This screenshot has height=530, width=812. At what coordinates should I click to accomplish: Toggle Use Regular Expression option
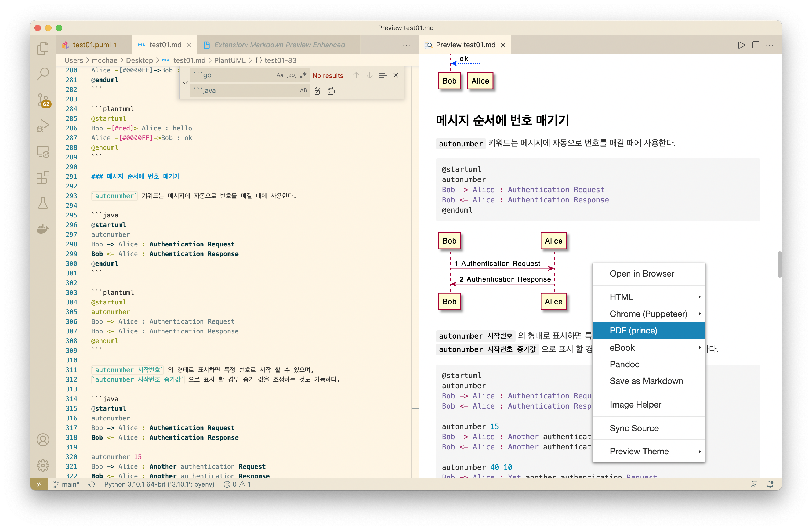click(303, 75)
